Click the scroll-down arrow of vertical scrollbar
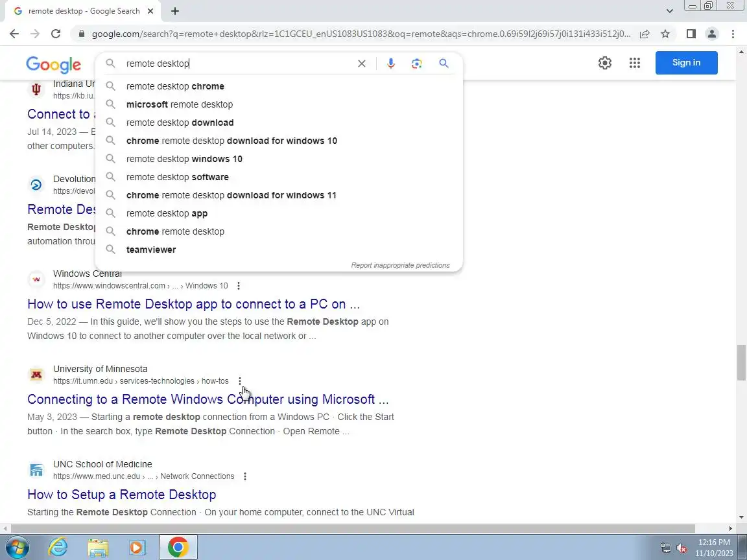Screen dimensions: 747x560 click(x=741, y=517)
